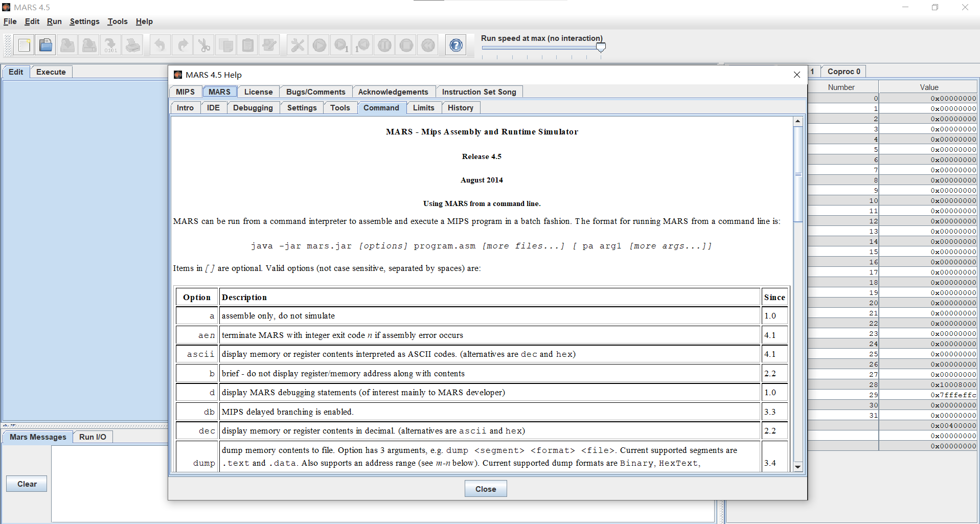Viewport: 980px width, 524px height.
Task: Open the Help menu
Action: 144,21
